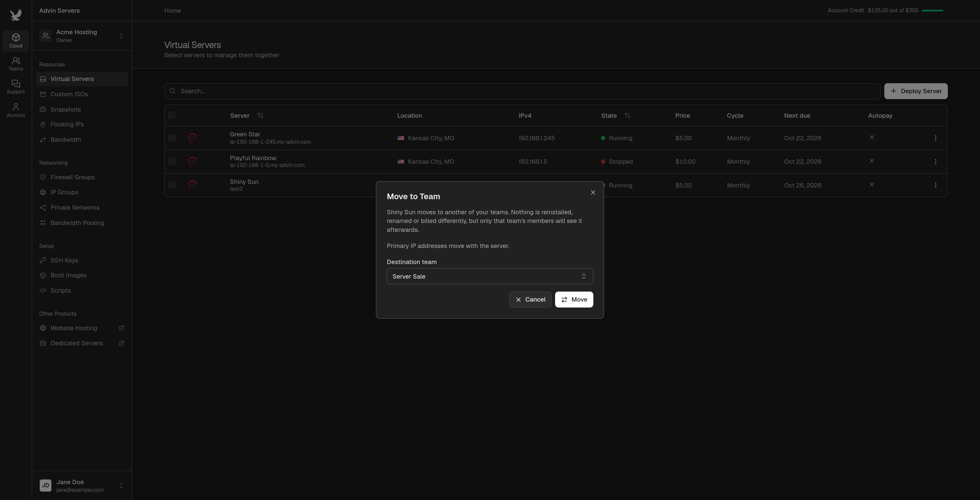Screen dimensions: 980x500
Task: Click external link icon beside Dedicated Servers
Action: coord(121,343)
